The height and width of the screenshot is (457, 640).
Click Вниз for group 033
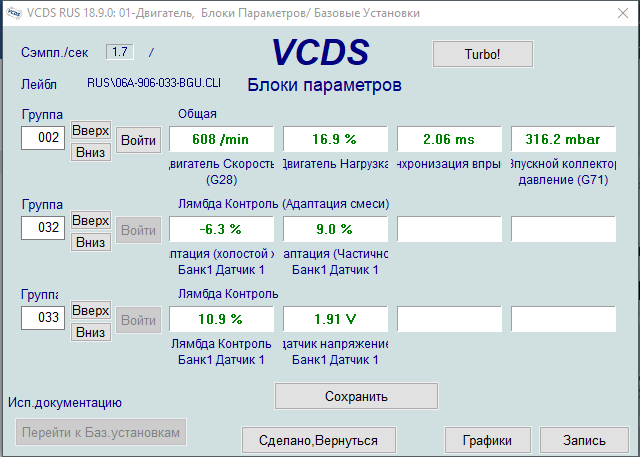pos(91,333)
